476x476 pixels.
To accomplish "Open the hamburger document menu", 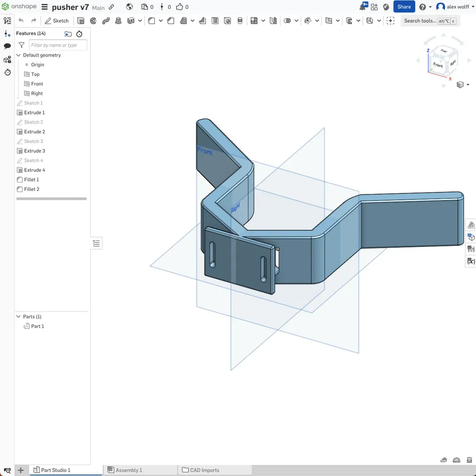I will tap(45, 7).
